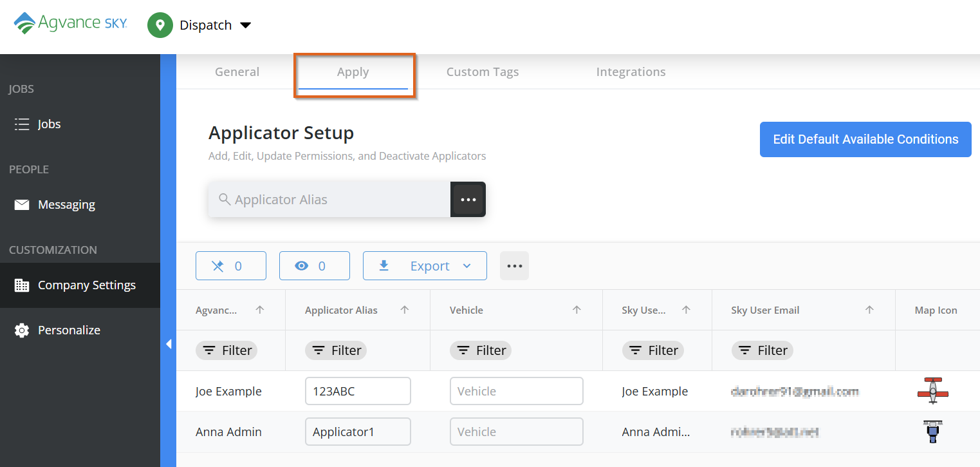Image resolution: width=980 pixels, height=467 pixels.
Task: Click the Vehicle column header
Action: tap(467, 310)
